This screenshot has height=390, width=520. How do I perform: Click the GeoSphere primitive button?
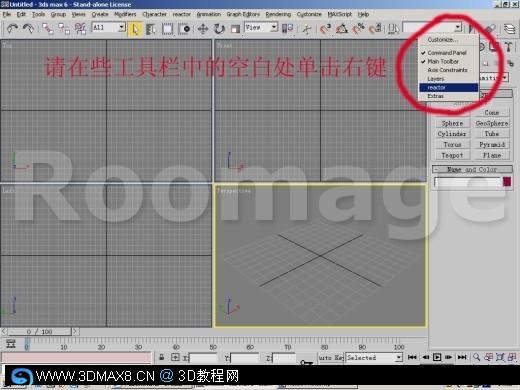click(492, 123)
